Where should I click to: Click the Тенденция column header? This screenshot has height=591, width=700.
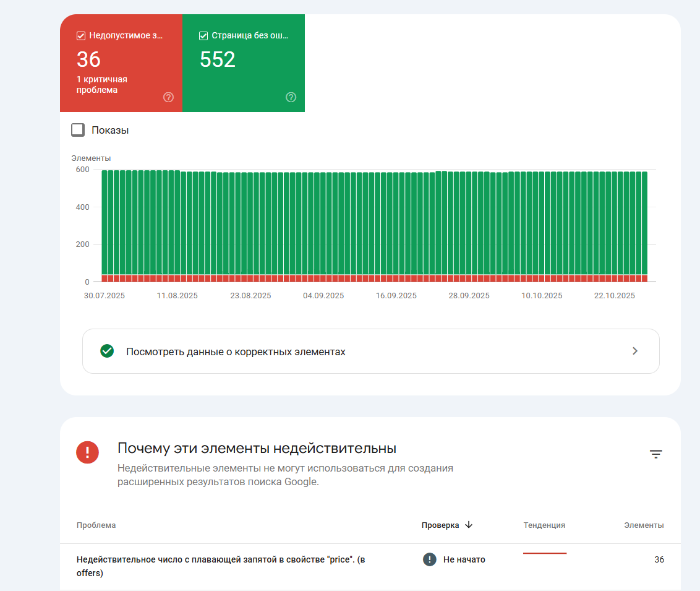544,525
